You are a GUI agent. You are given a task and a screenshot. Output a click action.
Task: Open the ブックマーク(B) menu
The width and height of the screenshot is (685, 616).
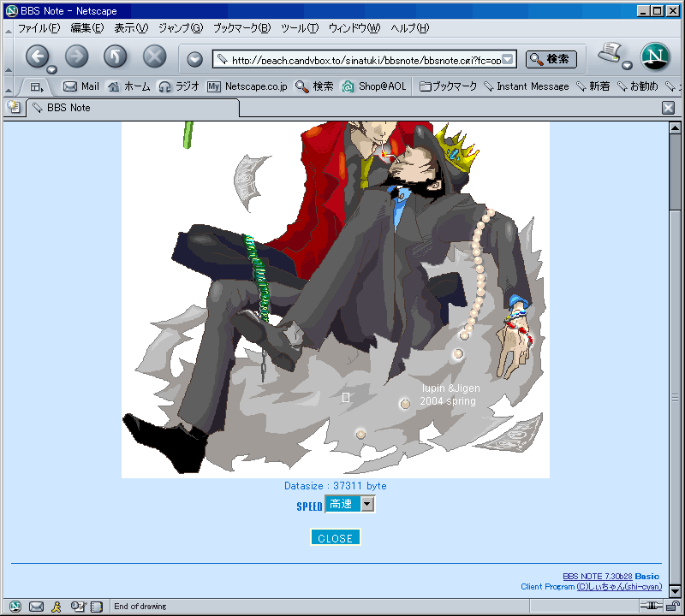241,28
